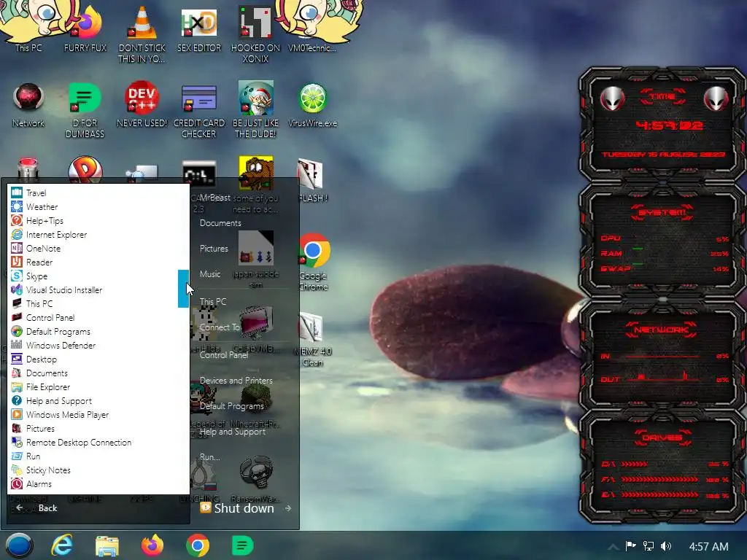Go Back to the main Start menu
747x560 pixels.
pyautogui.click(x=36, y=508)
